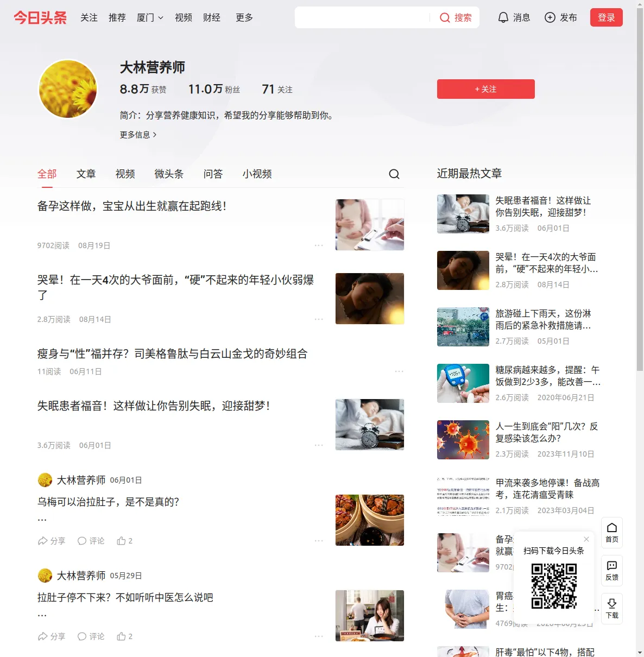The height and width of the screenshot is (657, 644).
Task: Switch to the 问答 tab
Action: 213,174
